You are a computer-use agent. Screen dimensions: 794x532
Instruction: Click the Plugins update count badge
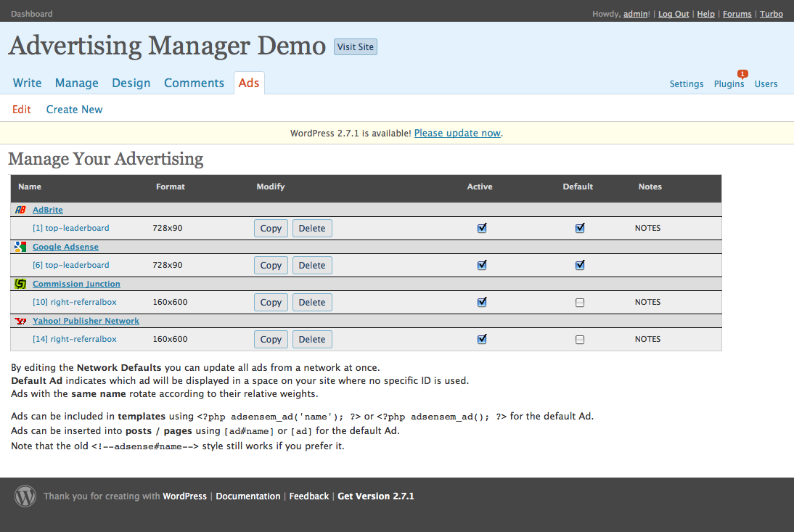742,74
